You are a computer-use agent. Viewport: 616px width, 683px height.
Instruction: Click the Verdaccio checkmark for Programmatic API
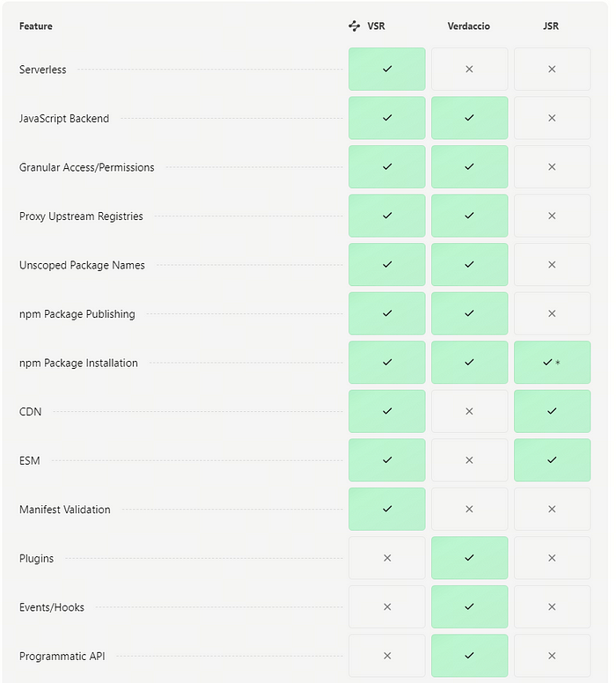(469, 656)
